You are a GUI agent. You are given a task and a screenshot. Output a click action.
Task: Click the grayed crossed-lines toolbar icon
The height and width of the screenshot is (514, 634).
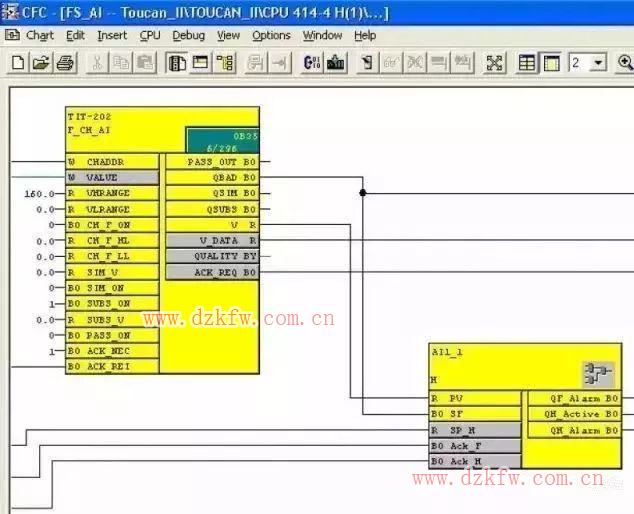(415, 63)
